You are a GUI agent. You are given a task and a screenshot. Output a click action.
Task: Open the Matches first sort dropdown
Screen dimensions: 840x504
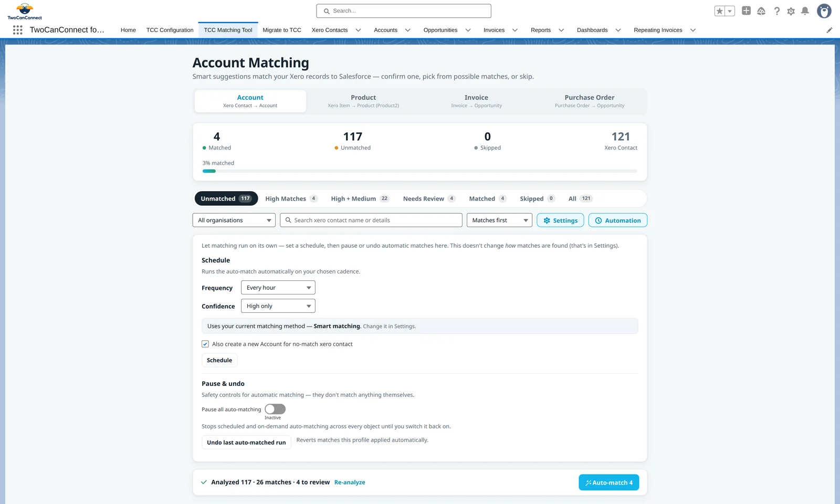499,220
